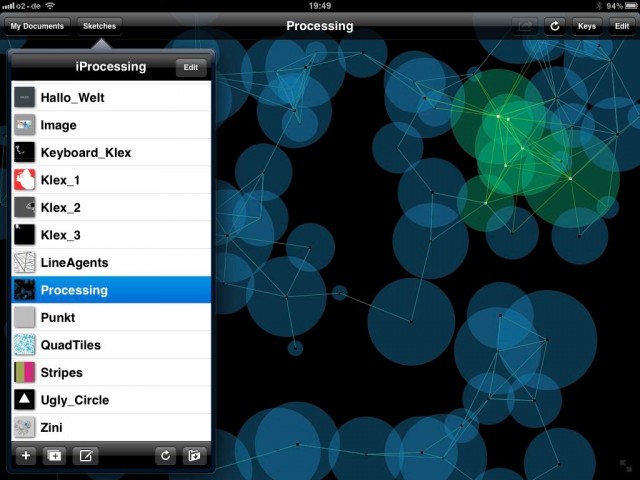Screen dimensions: 640x480
Task: Tap the compose icon in popover toolbar
Action: pos(86,455)
